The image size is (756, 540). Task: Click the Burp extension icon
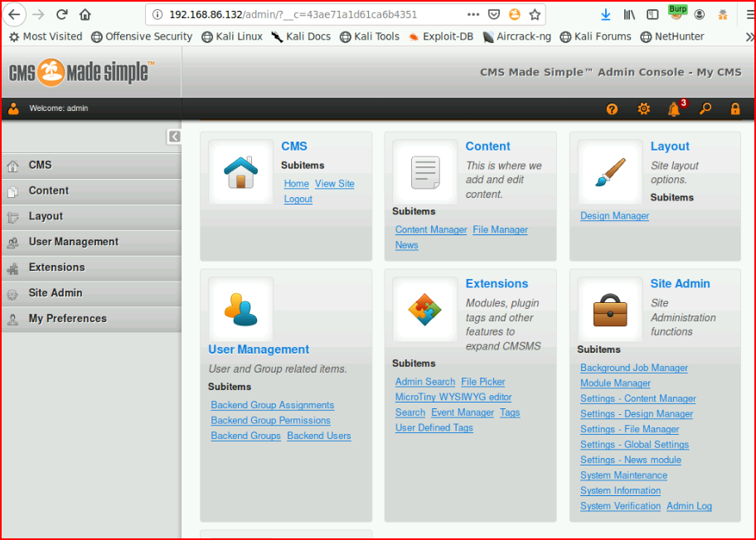(x=677, y=12)
